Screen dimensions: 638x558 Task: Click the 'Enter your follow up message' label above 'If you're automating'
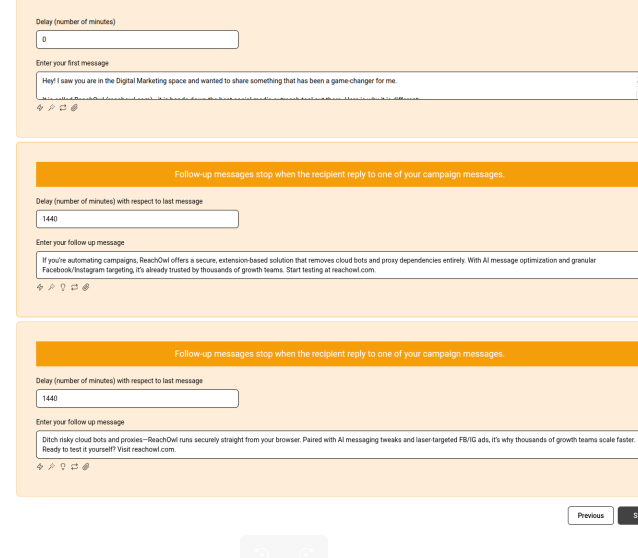click(80, 243)
